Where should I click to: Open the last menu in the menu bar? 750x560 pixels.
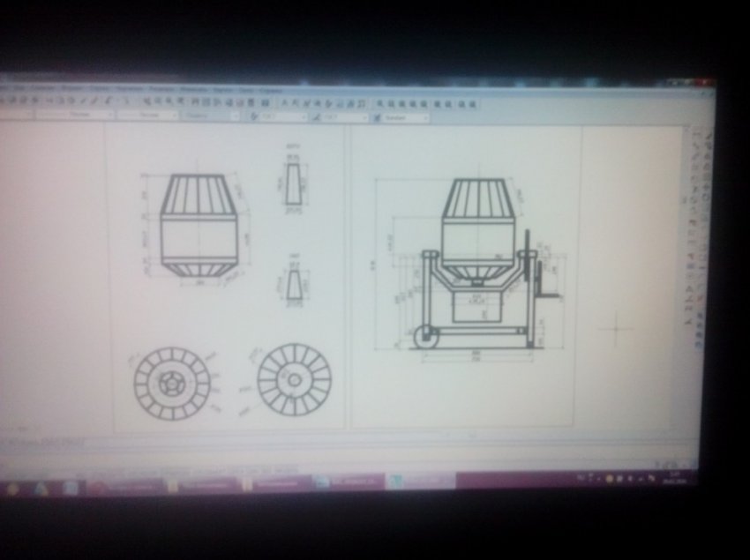click(271, 91)
